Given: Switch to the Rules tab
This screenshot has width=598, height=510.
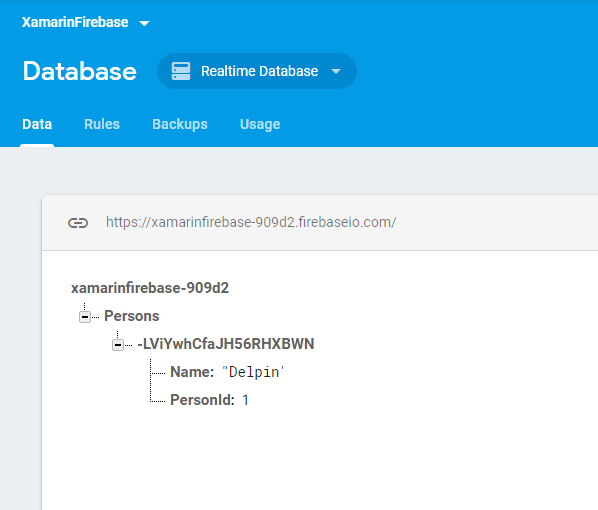Looking at the screenshot, I should [x=102, y=124].
